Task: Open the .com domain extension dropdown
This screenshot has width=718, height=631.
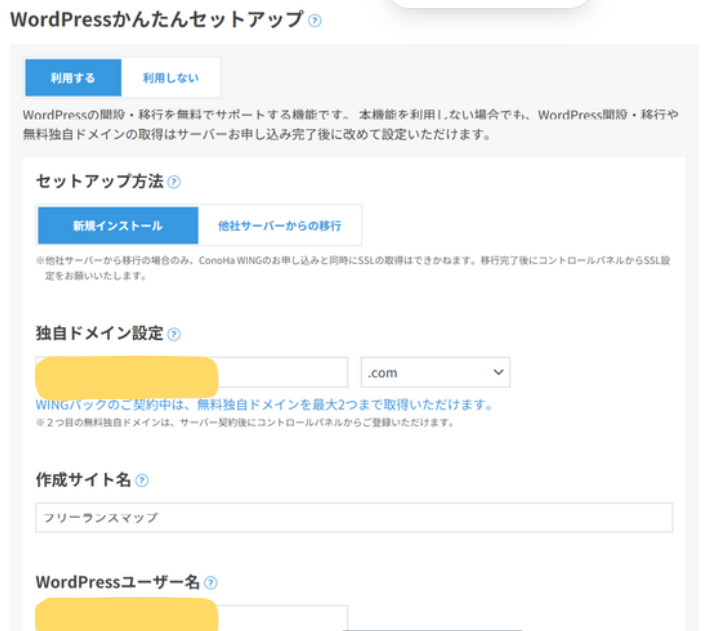Action: [435, 372]
